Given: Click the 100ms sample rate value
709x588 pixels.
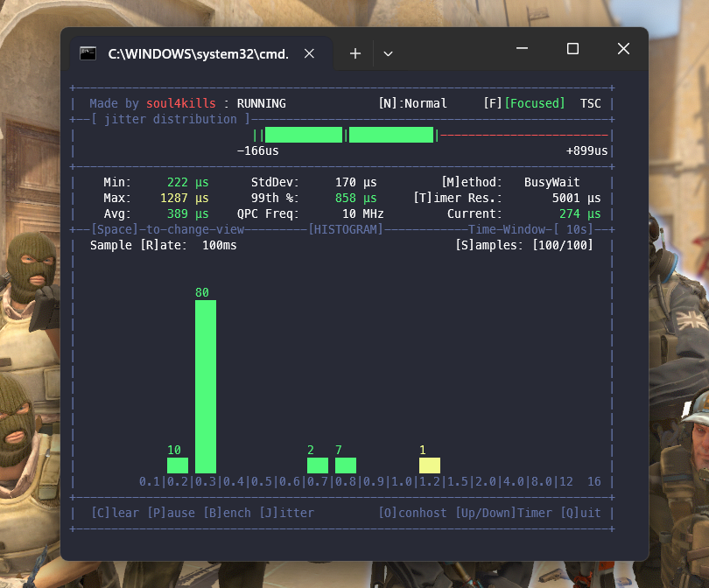Looking at the screenshot, I should tap(220, 245).
